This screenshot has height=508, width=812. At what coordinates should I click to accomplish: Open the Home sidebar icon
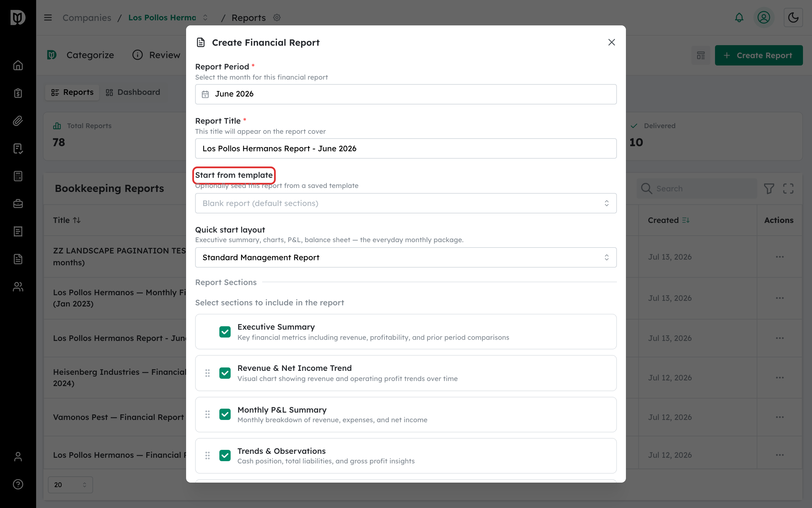[x=18, y=65]
